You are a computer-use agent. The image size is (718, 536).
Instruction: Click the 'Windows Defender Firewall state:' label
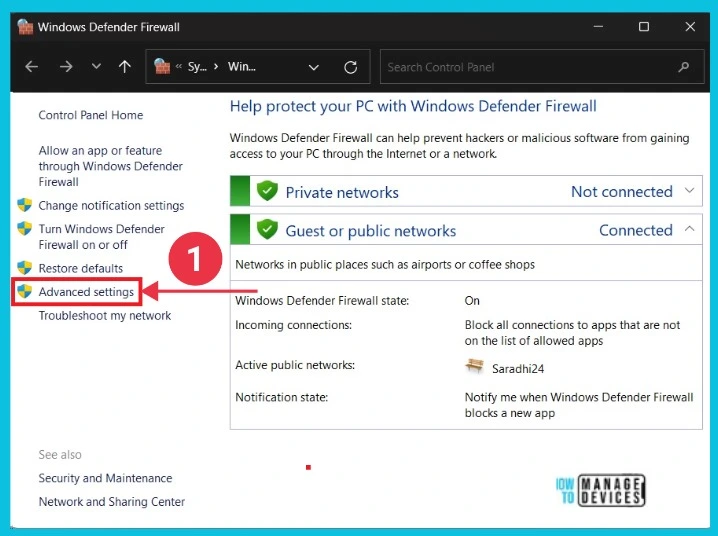pos(322,301)
